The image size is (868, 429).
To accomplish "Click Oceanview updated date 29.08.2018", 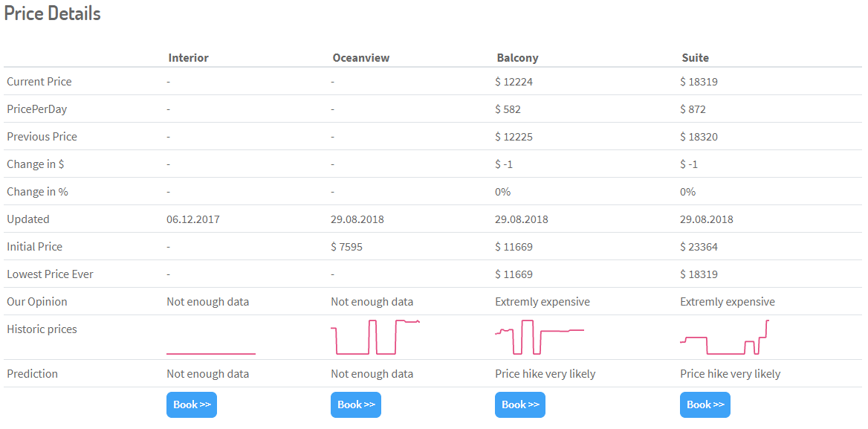I will pyautogui.click(x=357, y=219).
